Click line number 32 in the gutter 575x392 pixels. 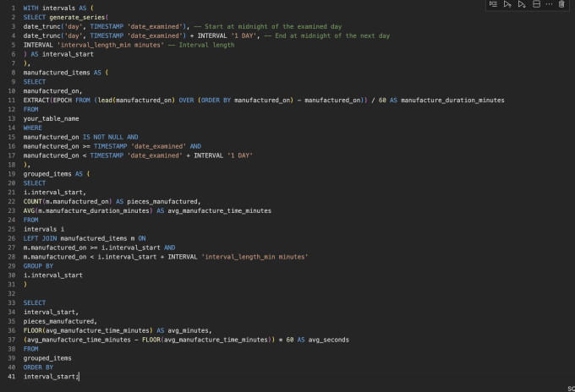point(12,293)
